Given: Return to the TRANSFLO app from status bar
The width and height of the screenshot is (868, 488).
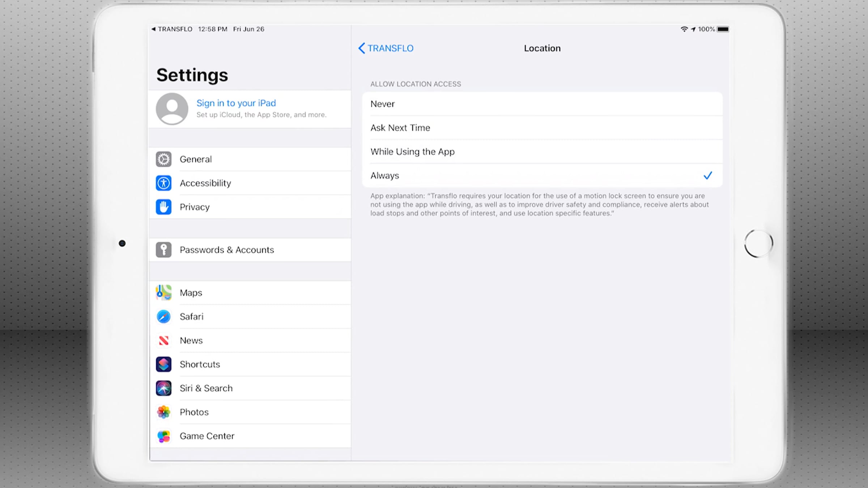Looking at the screenshot, I should [172, 29].
